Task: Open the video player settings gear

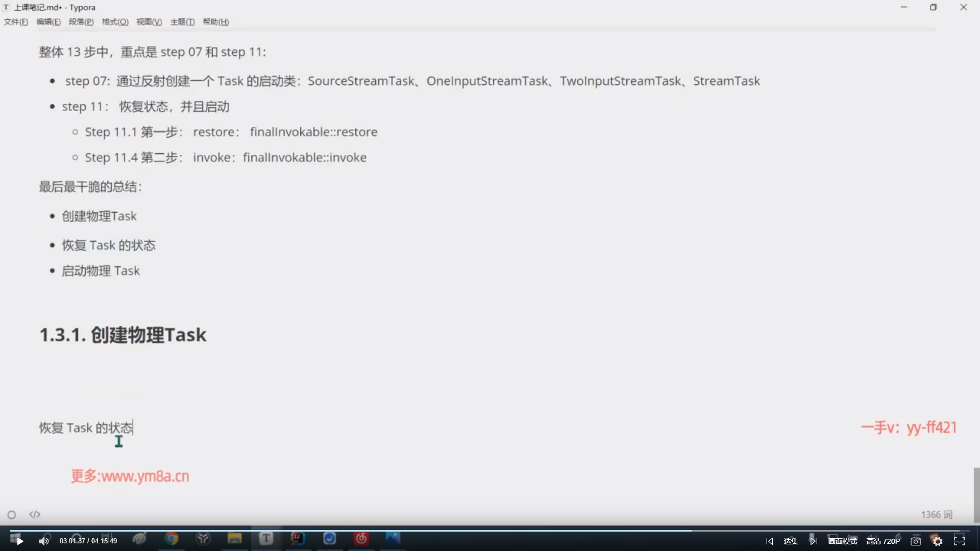Action: (x=938, y=541)
